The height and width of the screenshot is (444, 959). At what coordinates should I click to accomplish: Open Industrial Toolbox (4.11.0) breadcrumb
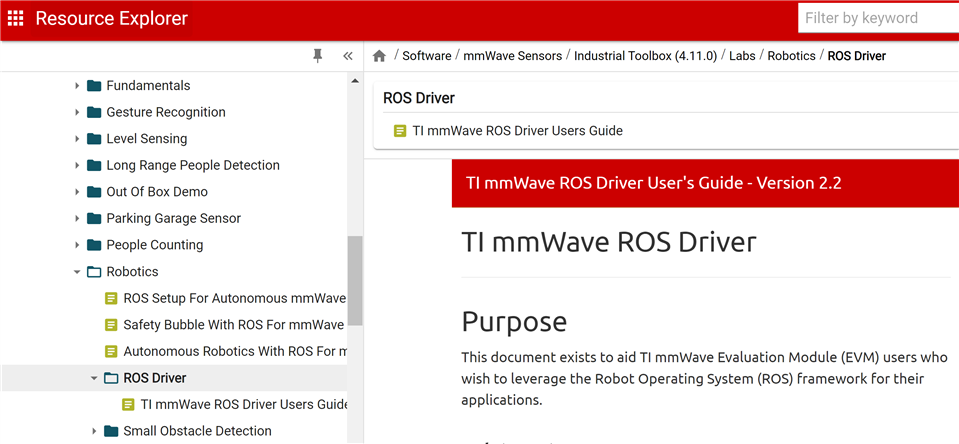pos(645,56)
